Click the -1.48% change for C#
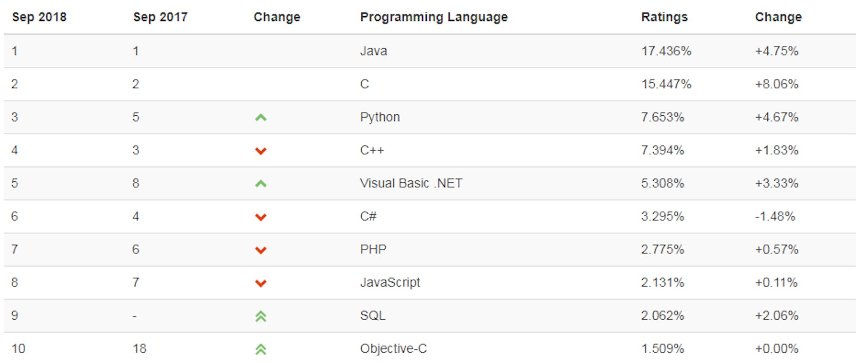Screen dimensions: 868x363 pyautogui.click(x=775, y=216)
